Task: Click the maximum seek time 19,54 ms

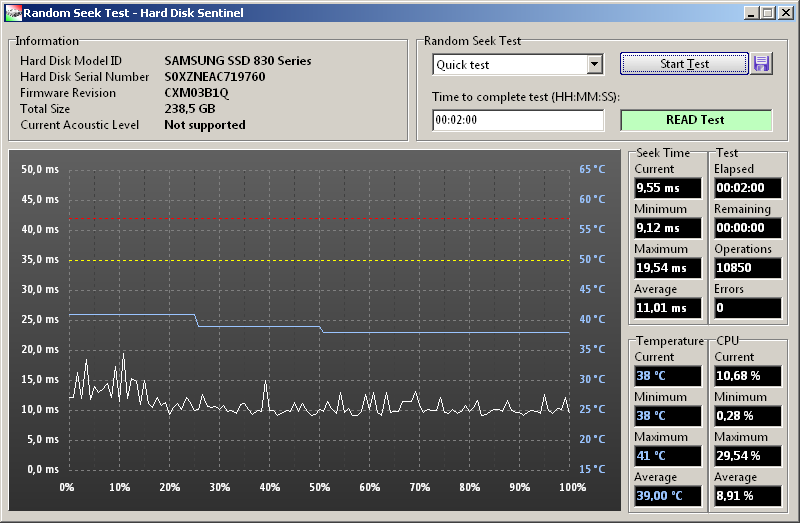Action: point(668,268)
